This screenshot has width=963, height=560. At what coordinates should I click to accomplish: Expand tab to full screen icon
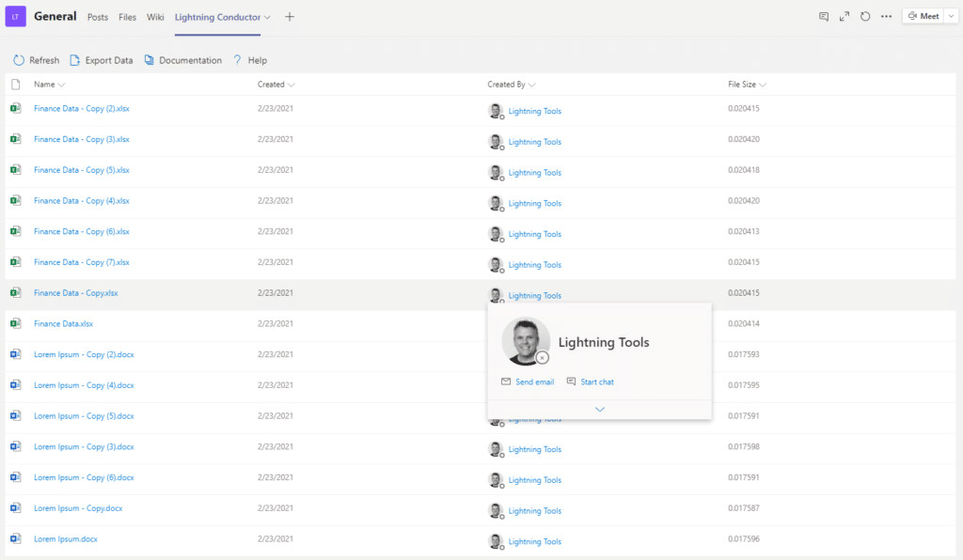(845, 17)
